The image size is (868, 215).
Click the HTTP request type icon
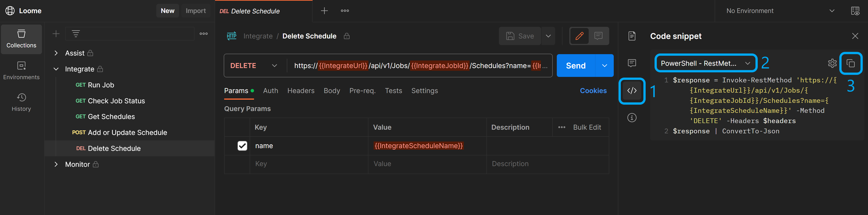[x=231, y=36]
